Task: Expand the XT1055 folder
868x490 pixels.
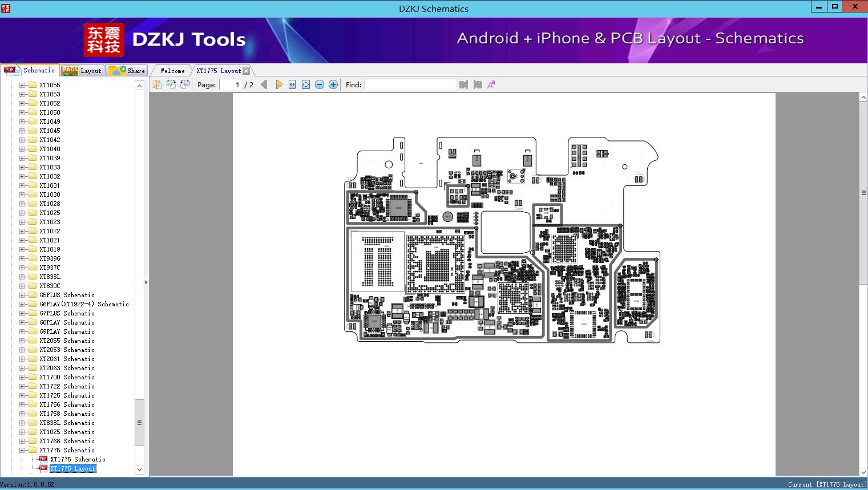Action: (x=22, y=85)
